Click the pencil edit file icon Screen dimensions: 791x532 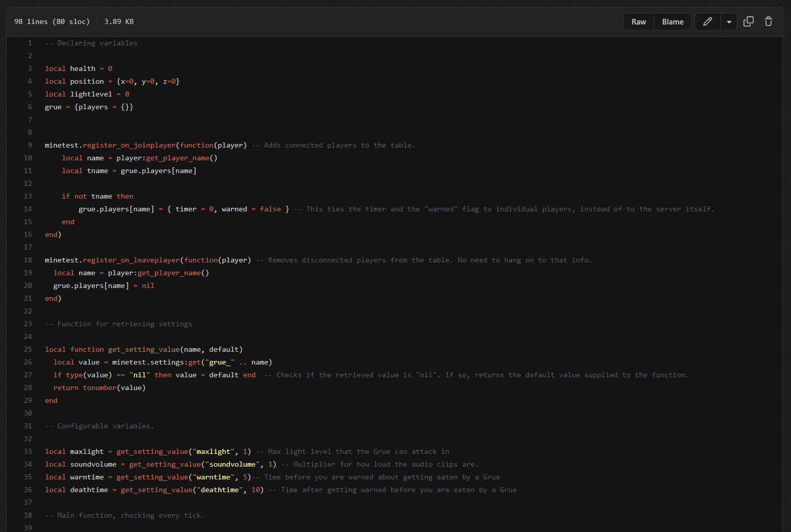707,21
